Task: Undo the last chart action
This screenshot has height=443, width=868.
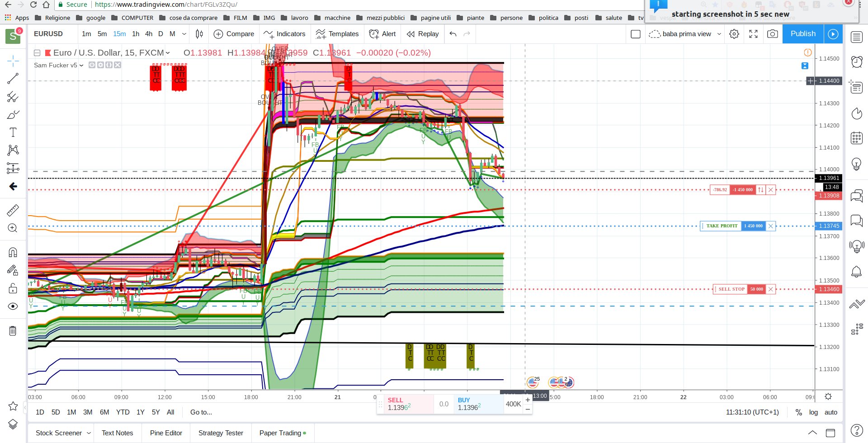Action: point(453,34)
